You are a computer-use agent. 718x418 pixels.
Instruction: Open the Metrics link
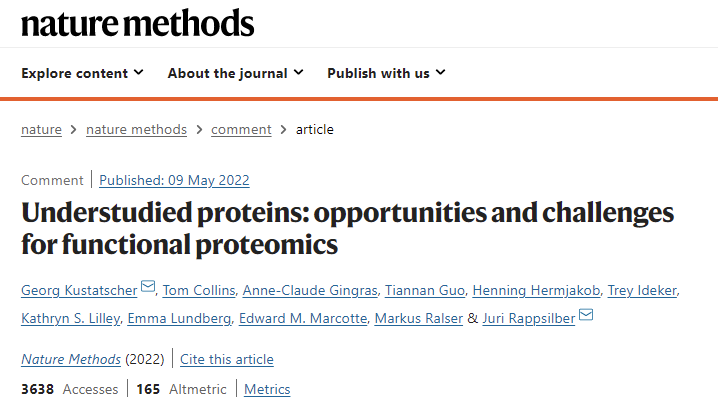pos(267,389)
